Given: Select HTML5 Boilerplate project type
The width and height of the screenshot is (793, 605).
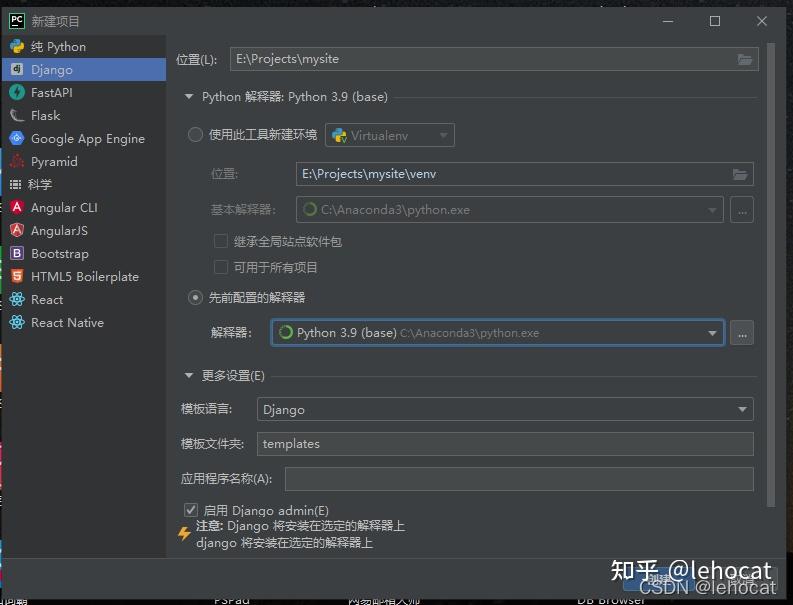Looking at the screenshot, I should pyautogui.click(x=84, y=276).
